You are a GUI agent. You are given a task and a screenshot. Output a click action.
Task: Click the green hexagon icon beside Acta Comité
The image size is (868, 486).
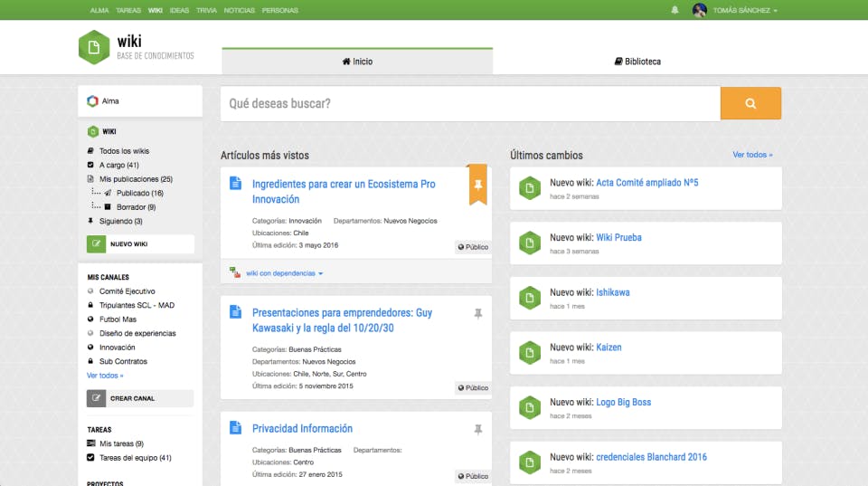pyautogui.click(x=530, y=188)
